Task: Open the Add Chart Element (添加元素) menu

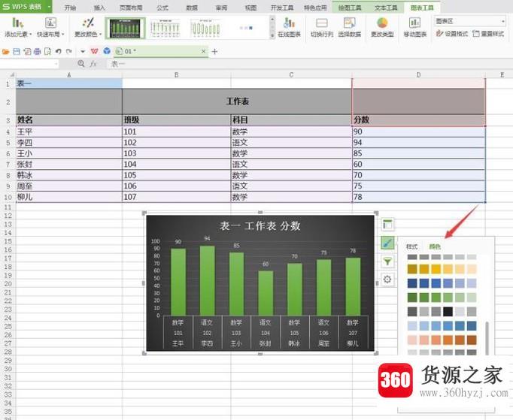Action: [x=17, y=28]
